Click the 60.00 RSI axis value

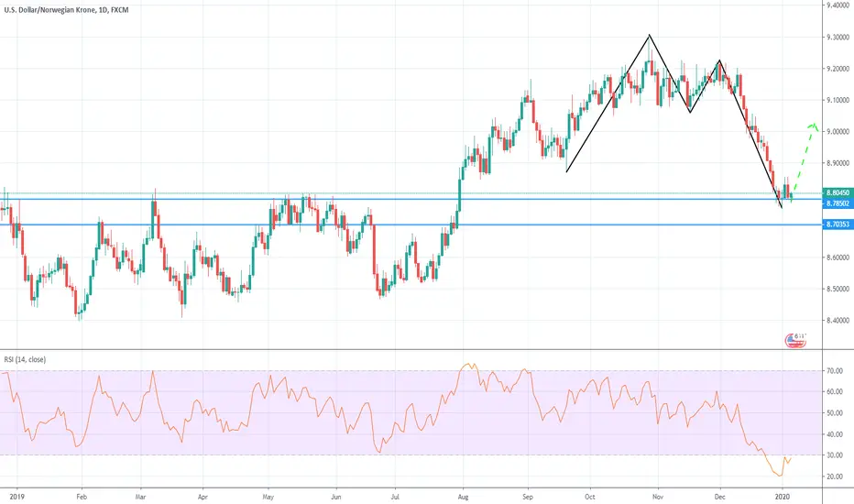click(x=835, y=392)
